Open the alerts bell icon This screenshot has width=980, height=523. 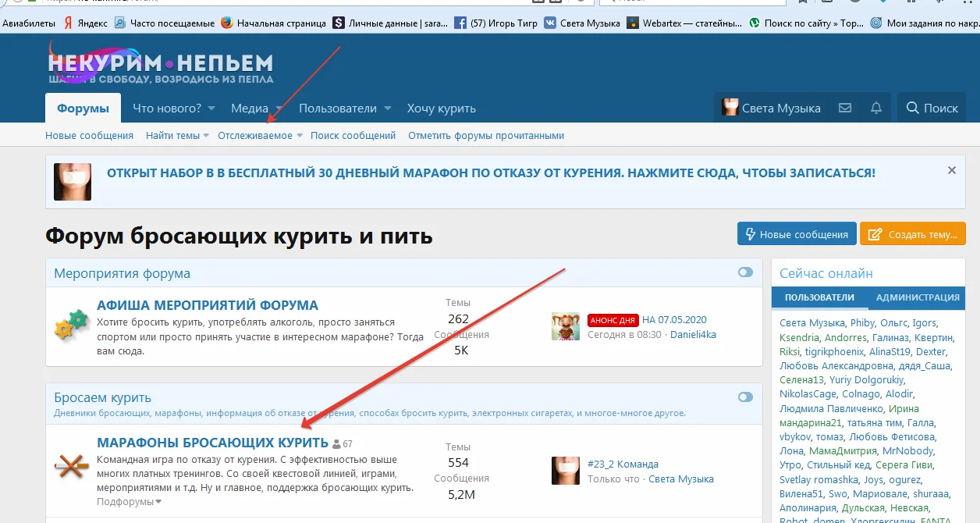tap(876, 109)
